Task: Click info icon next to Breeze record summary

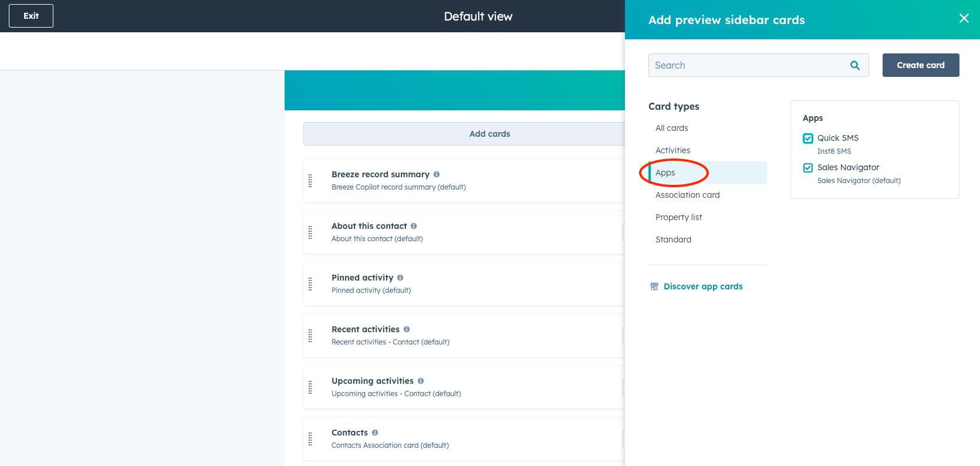Action: click(x=437, y=174)
